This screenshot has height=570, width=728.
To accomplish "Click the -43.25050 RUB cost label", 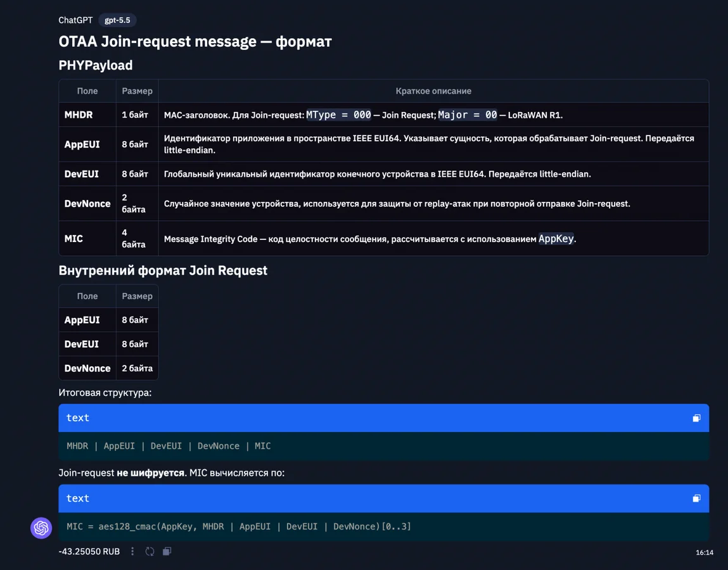I will (x=89, y=552).
